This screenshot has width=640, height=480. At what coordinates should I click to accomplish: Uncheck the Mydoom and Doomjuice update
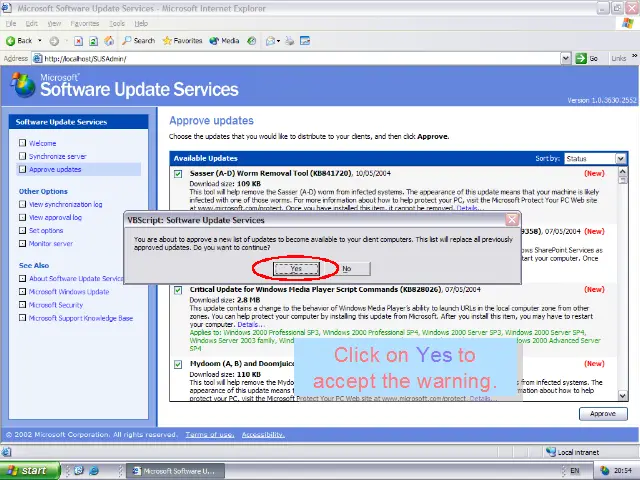[178, 364]
